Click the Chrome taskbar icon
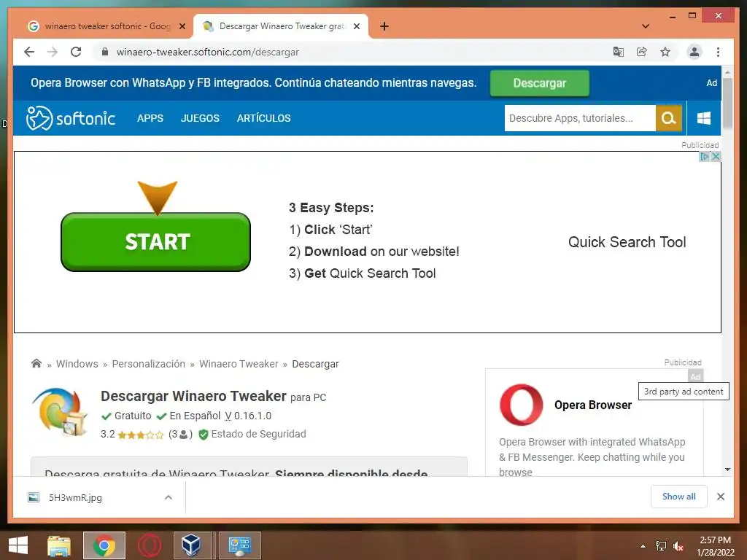Screen dimensions: 747x560 click(104, 545)
